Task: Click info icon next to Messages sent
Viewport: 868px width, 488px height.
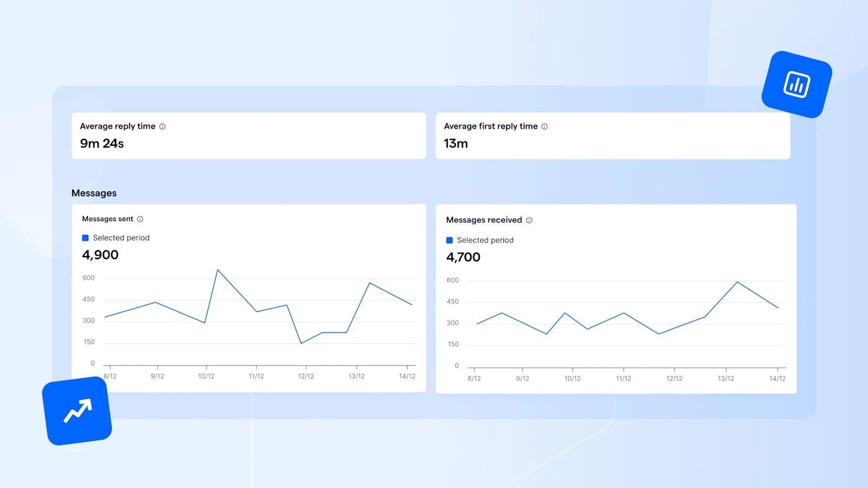Action: click(140, 219)
